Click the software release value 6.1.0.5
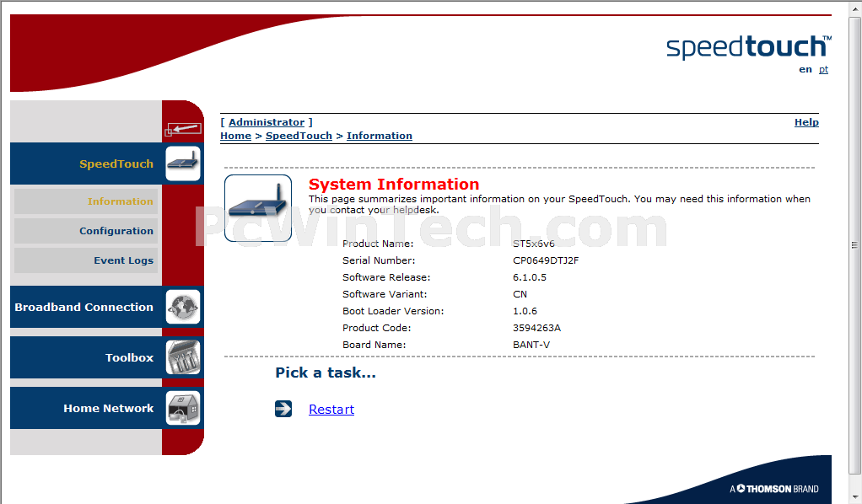862x504 pixels. (530, 277)
